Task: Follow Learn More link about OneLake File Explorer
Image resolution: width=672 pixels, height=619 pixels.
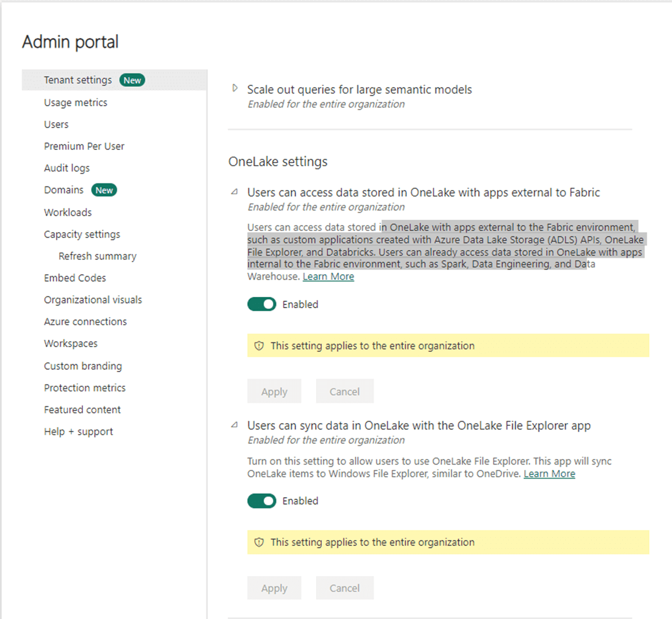Action: click(549, 474)
